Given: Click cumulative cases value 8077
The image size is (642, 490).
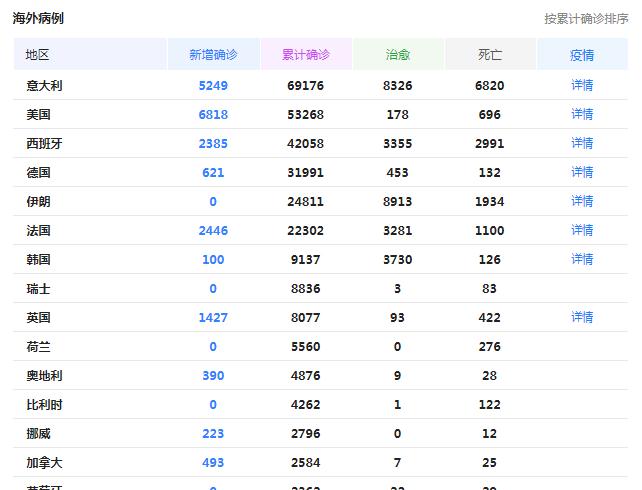Looking at the screenshot, I should pyautogui.click(x=305, y=318).
